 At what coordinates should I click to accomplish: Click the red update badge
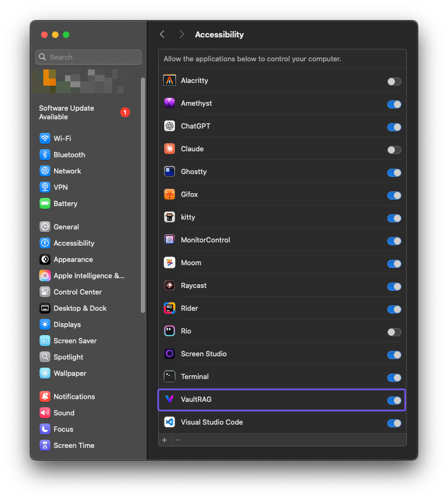click(125, 112)
